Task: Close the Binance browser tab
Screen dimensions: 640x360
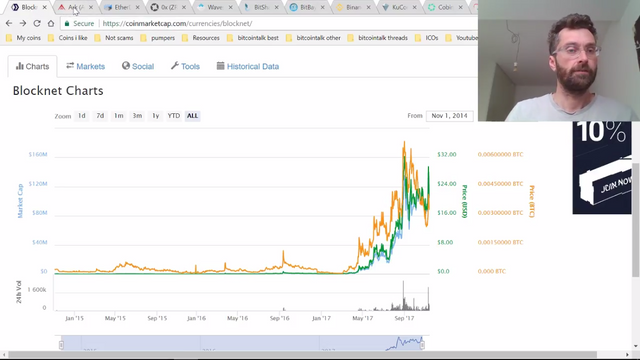Action: coord(369,7)
